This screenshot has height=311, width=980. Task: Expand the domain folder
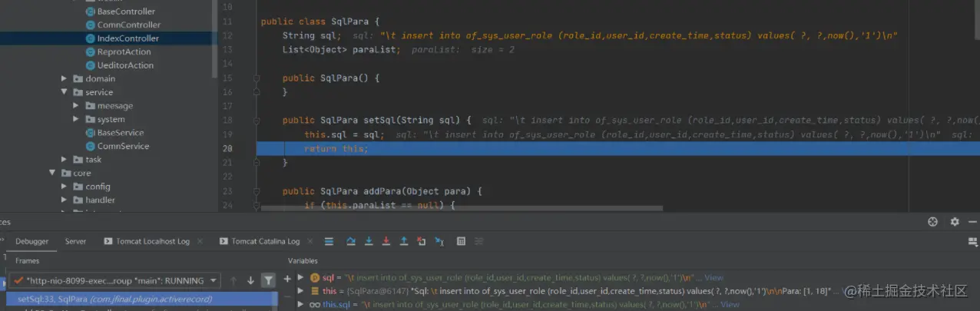tap(65, 78)
